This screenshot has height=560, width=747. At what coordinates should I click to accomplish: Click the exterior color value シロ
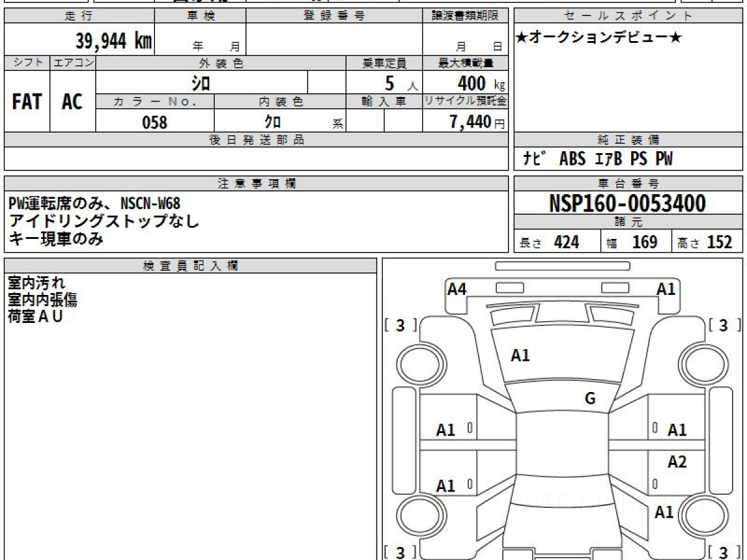(x=200, y=83)
